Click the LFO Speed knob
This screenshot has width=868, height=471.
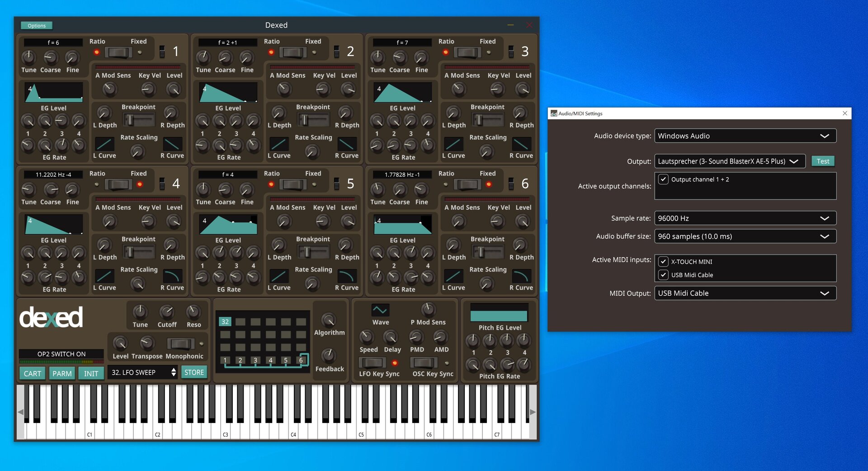coord(367,337)
